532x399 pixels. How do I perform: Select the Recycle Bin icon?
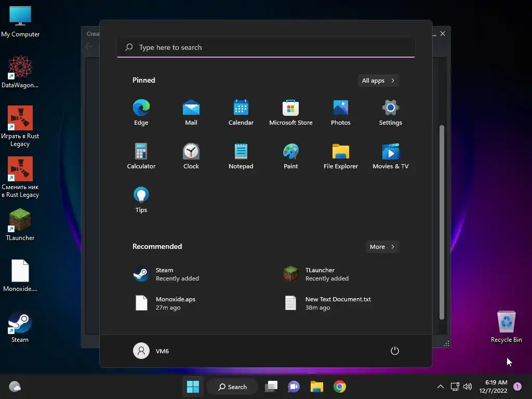pyautogui.click(x=506, y=326)
